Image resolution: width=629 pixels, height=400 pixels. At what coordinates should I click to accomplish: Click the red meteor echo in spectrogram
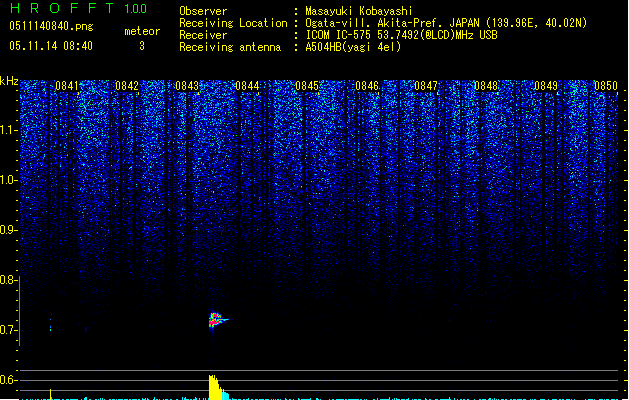[215, 320]
